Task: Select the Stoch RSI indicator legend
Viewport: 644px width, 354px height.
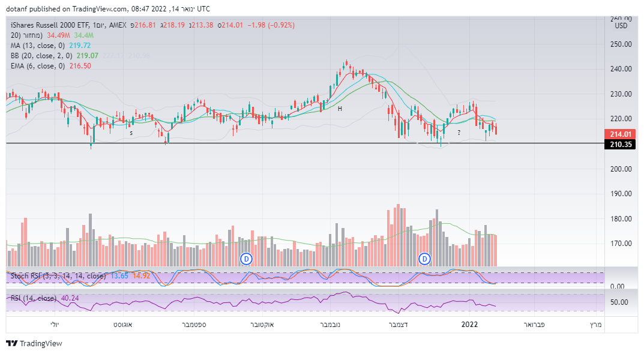Action: click(58, 276)
